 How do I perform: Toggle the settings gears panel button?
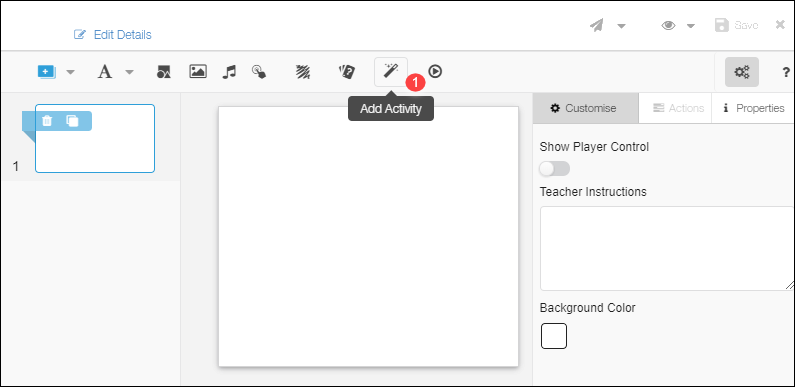point(742,72)
